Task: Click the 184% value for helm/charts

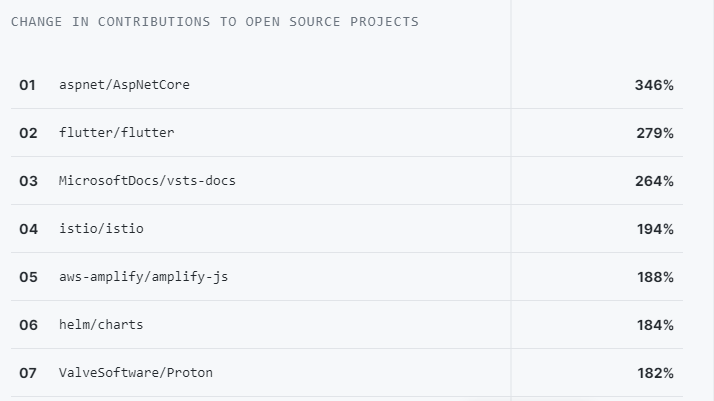Action: pyautogui.click(x=655, y=325)
